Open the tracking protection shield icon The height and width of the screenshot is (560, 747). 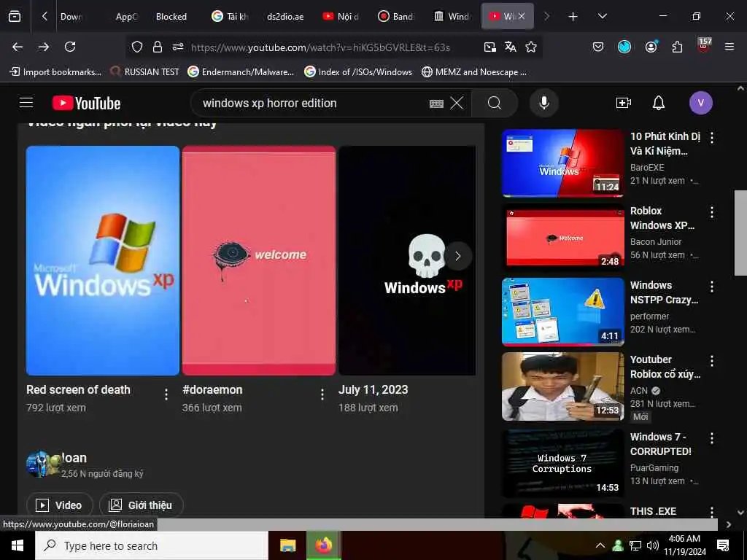(x=137, y=47)
